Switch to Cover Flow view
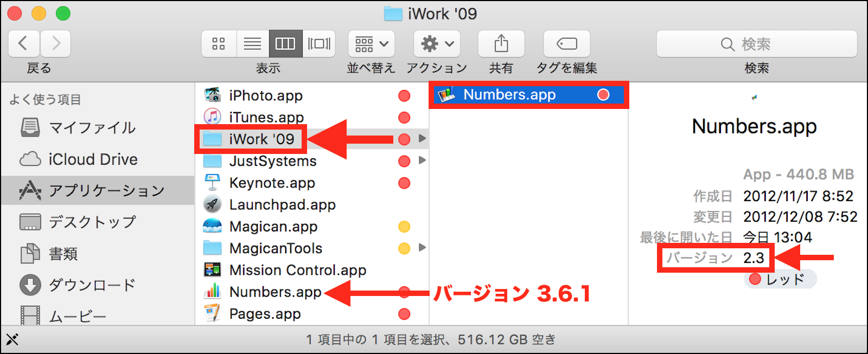Viewport: 868px width, 354px height. click(319, 43)
